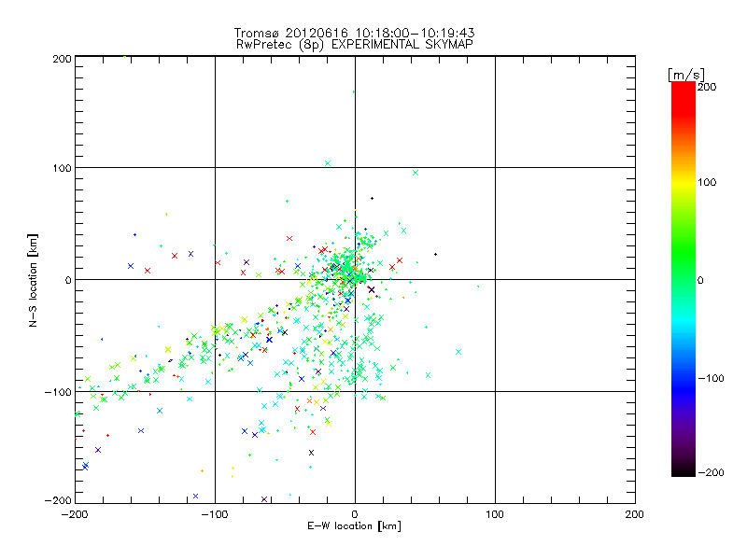Select the blue X marker at the plot's bottom edge
Screen dimensions: 747x560
tap(195, 496)
